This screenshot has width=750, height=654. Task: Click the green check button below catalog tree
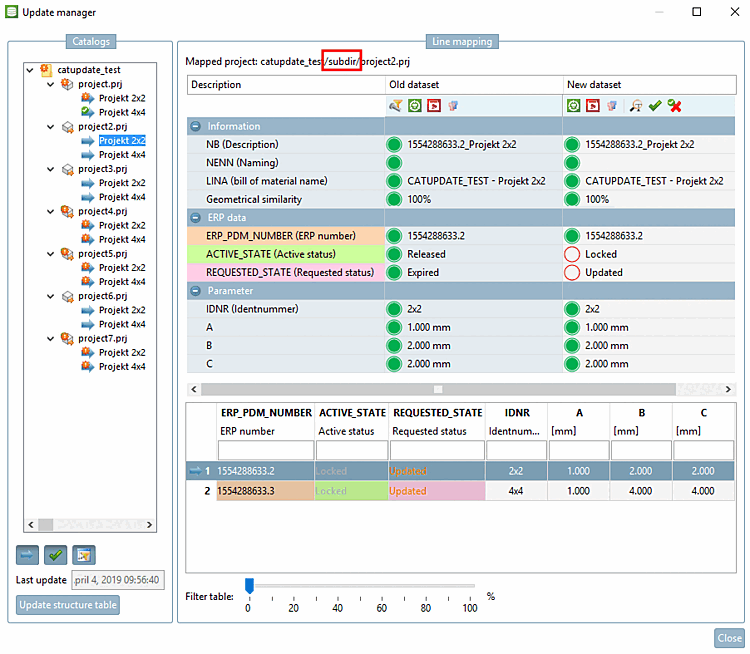55,555
